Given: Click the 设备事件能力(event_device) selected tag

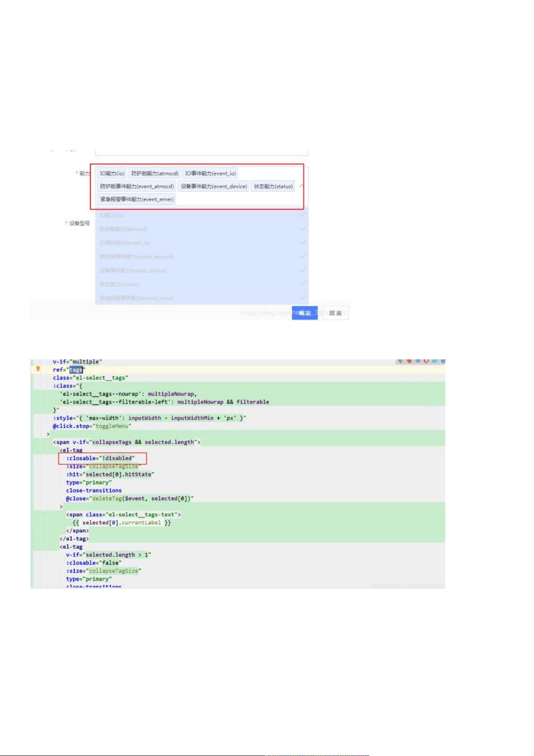Looking at the screenshot, I should tap(214, 186).
